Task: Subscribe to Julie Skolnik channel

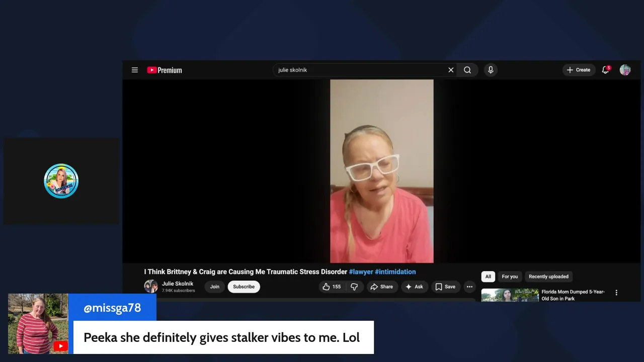Action: pyautogui.click(x=244, y=287)
